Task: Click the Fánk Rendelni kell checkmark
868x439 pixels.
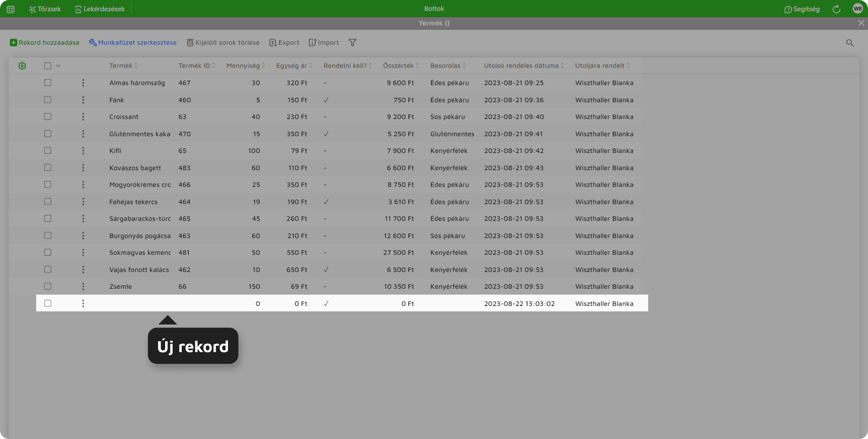Action: [x=326, y=100]
